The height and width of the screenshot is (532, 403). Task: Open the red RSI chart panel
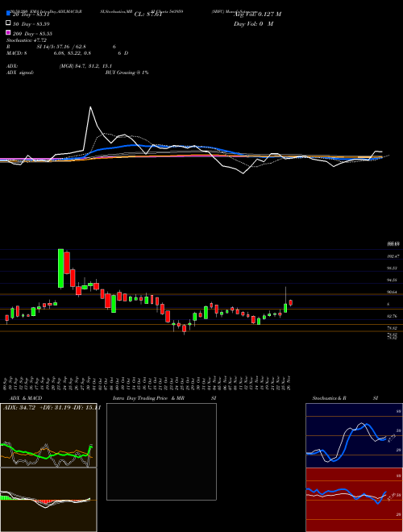click(x=354, y=500)
